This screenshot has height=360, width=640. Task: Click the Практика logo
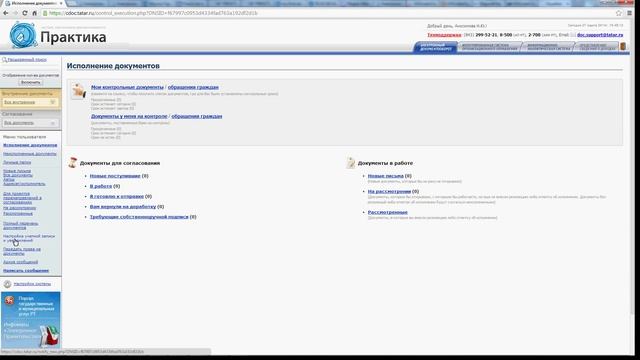point(58,36)
